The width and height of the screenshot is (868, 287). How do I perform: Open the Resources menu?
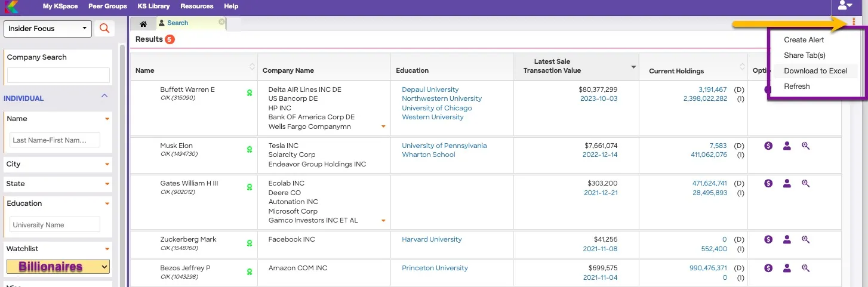[196, 6]
